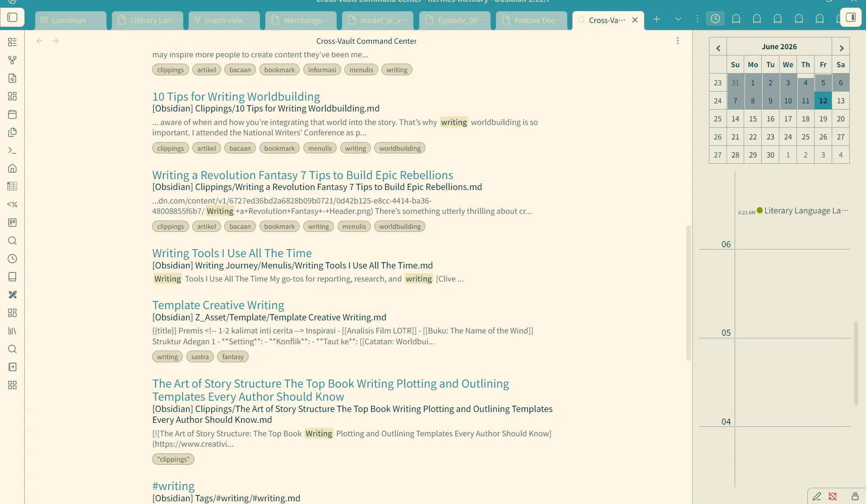Click the stacked layers status bar icon
The height and width of the screenshot is (504, 866).
coord(855,496)
